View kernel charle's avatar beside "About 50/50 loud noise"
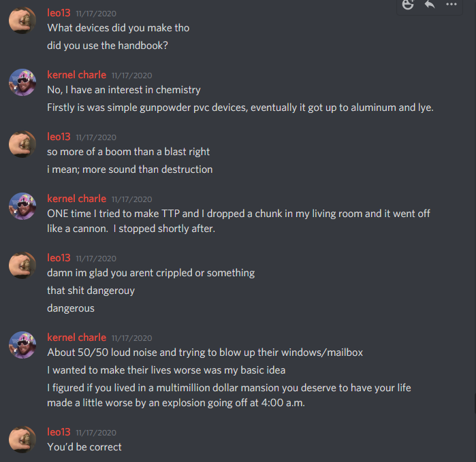Viewport: 476px width, 462px height. 22,345
